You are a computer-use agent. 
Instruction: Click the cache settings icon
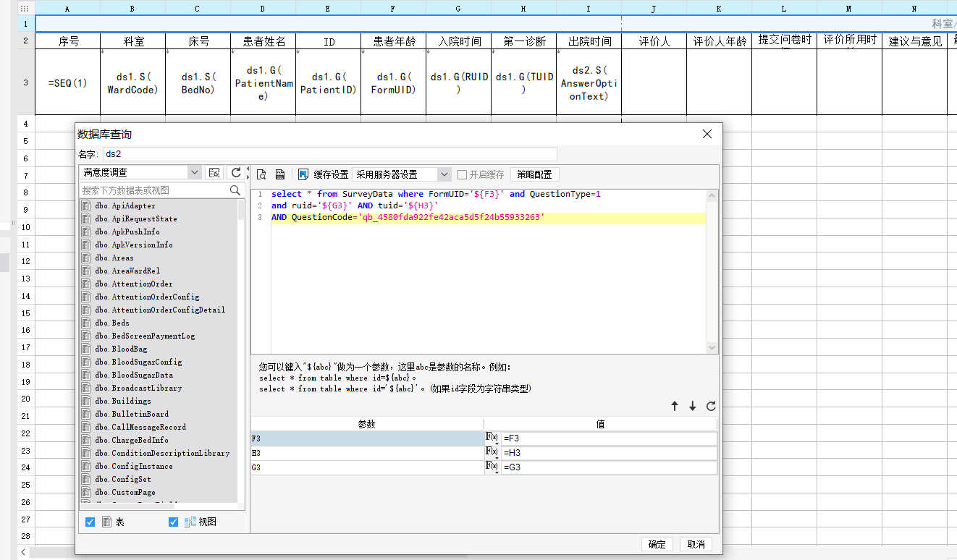[x=303, y=174]
